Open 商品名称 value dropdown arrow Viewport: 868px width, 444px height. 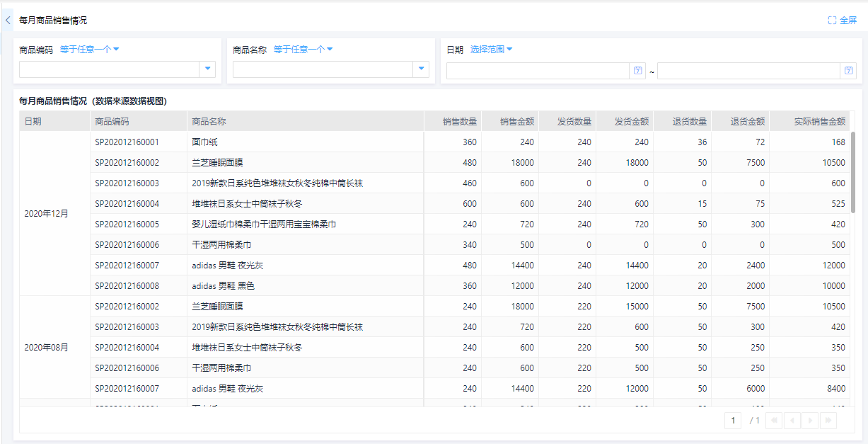422,69
